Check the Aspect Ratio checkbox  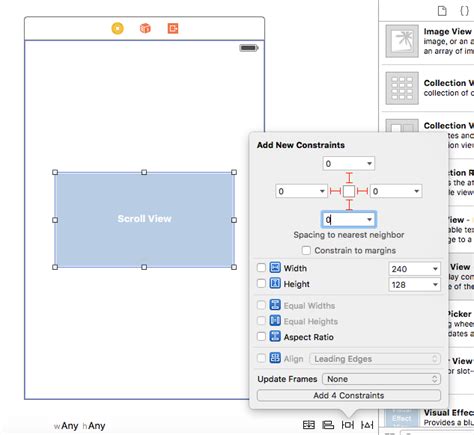pyautogui.click(x=261, y=336)
